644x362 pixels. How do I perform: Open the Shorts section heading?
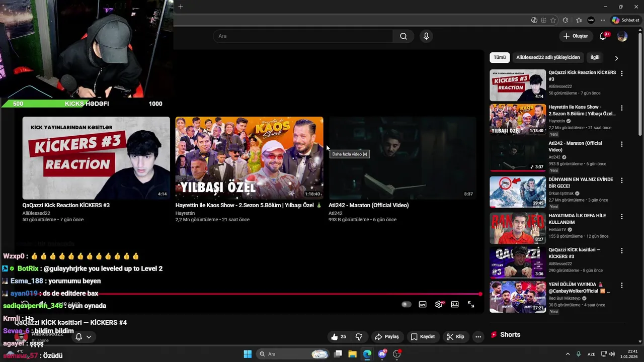pos(510,335)
